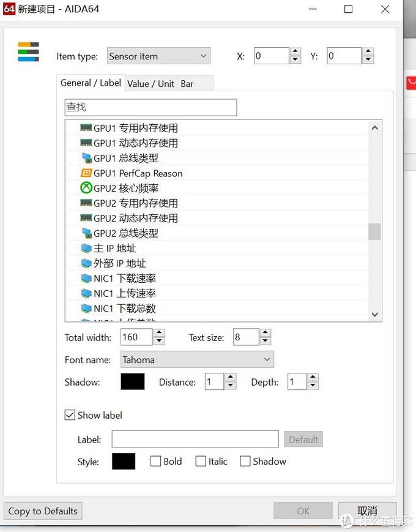Screen dimensions: 416x532
Task: Click memory icon beside GPU2 专用内存使用
Action: [86, 203]
